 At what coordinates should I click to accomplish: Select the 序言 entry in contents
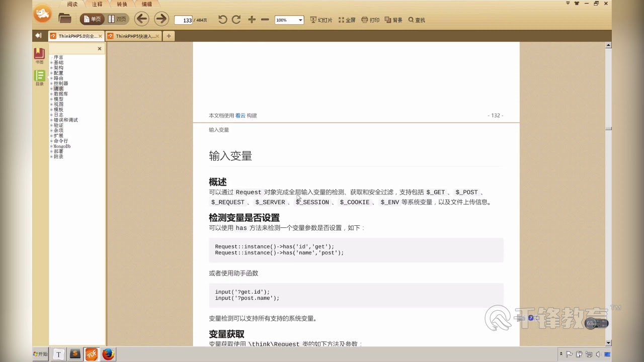coord(58,57)
